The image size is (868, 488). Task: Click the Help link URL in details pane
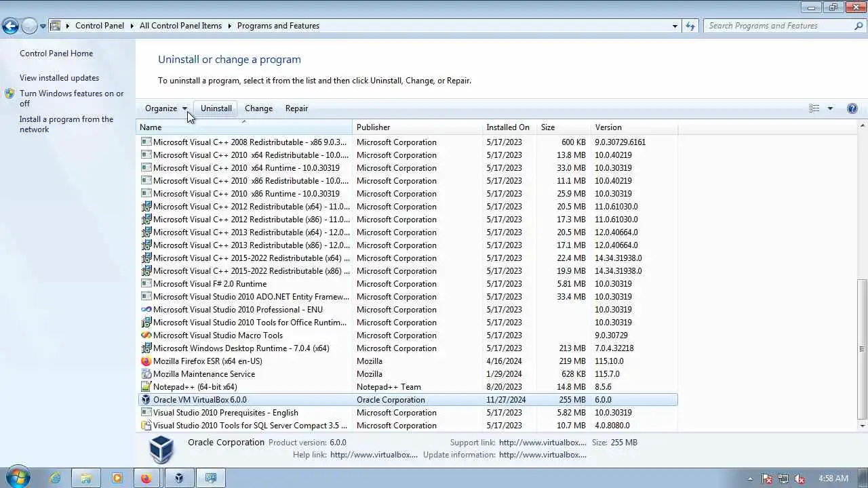pos(374,455)
